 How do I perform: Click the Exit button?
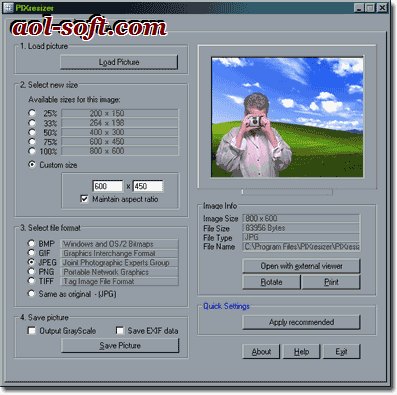pyautogui.click(x=342, y=352)
